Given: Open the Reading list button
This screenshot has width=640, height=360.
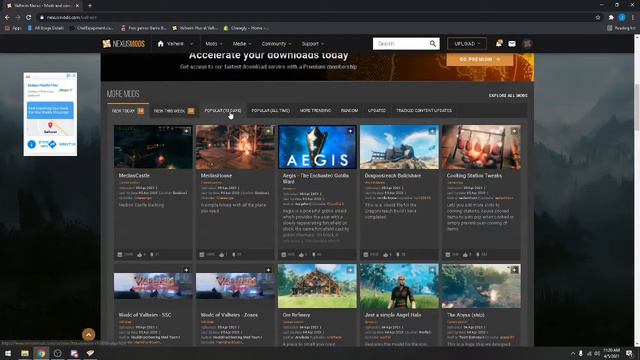Looking at the screenshot, I should click(621, 28).
